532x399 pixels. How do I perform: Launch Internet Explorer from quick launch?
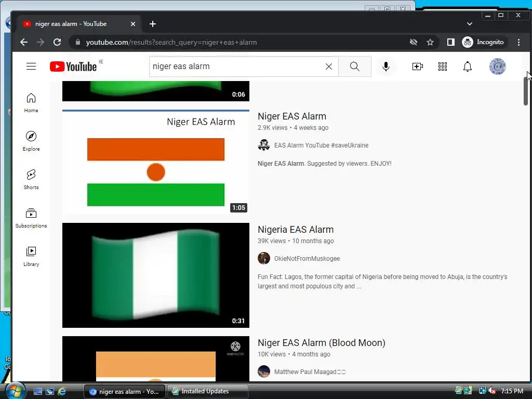tap(62, 391)
